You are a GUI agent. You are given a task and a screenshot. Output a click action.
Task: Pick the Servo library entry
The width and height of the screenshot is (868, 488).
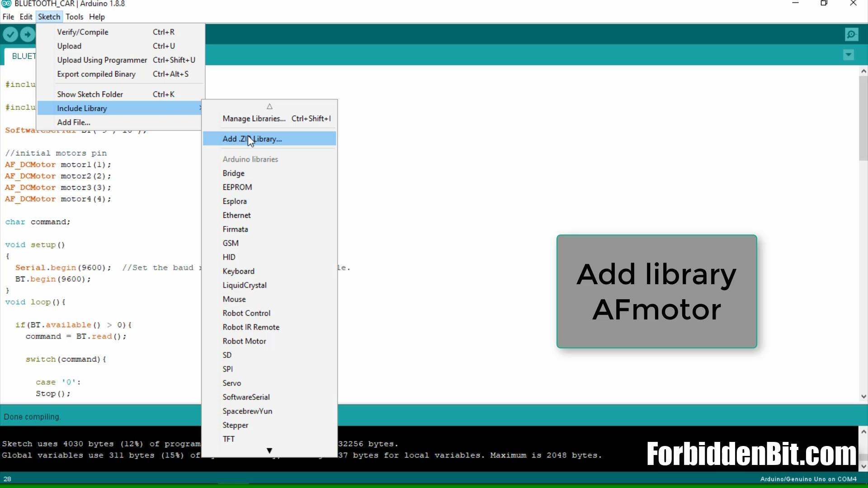click(231, 383)
